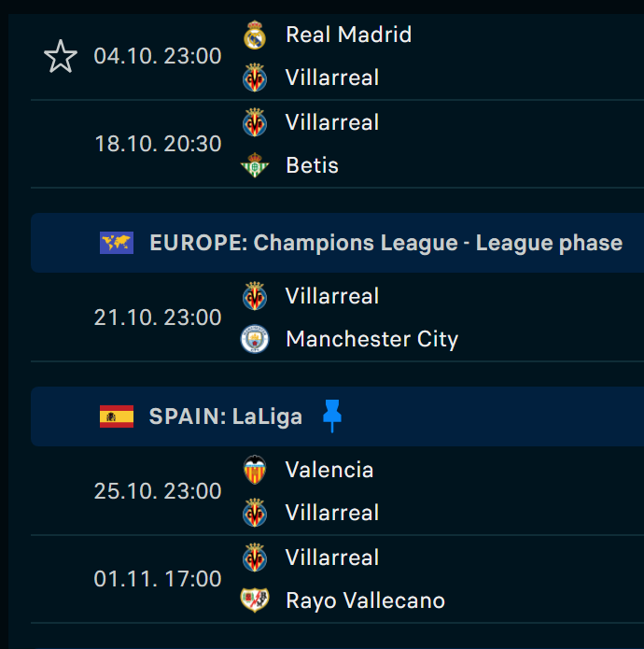
Task: Click the Betis club crest icon
Action: point(255,166)
